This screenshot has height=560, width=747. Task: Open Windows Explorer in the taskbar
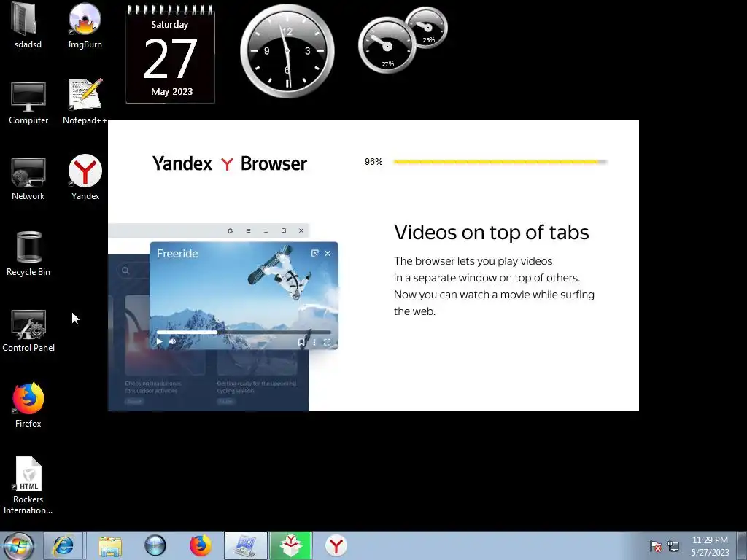tap(110, 545)
